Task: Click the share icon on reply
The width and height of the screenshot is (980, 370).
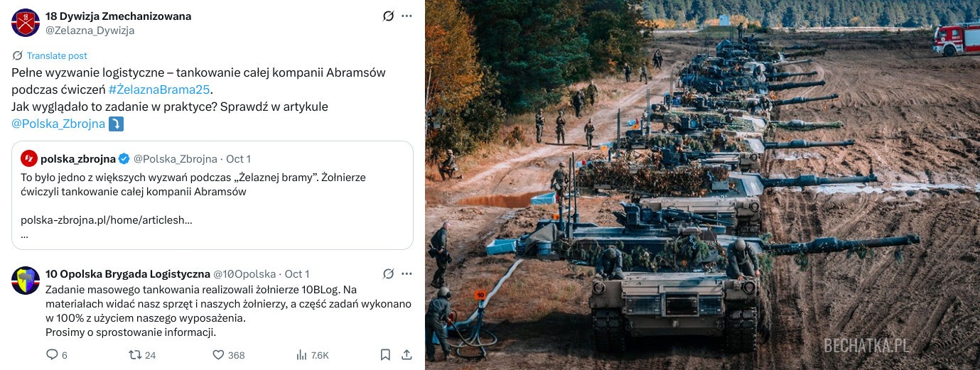Action: [406, 354]
